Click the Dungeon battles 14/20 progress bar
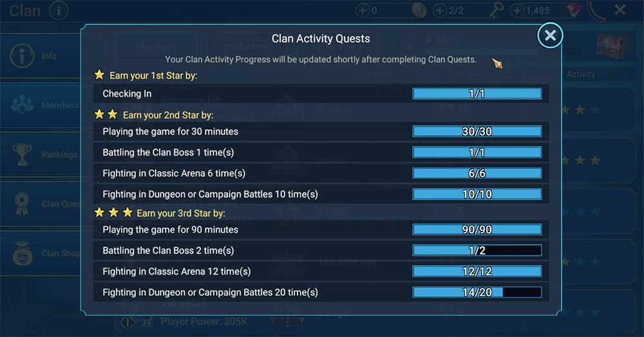 click(x=477, y=292)
